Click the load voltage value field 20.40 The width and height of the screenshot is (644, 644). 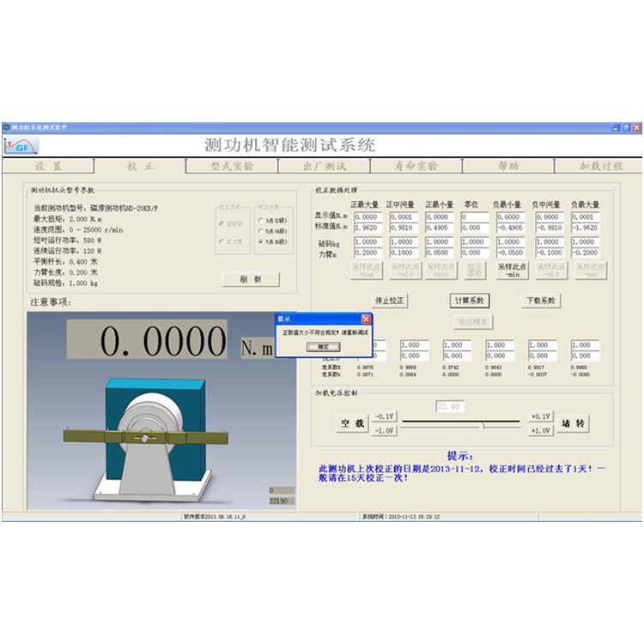click(x=450, y=407)
